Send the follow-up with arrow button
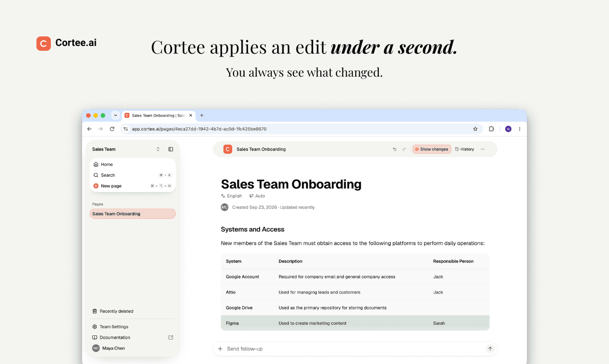The height and width of the screenshot is (364, 609). pyautogui.click(x=490, y=349)
